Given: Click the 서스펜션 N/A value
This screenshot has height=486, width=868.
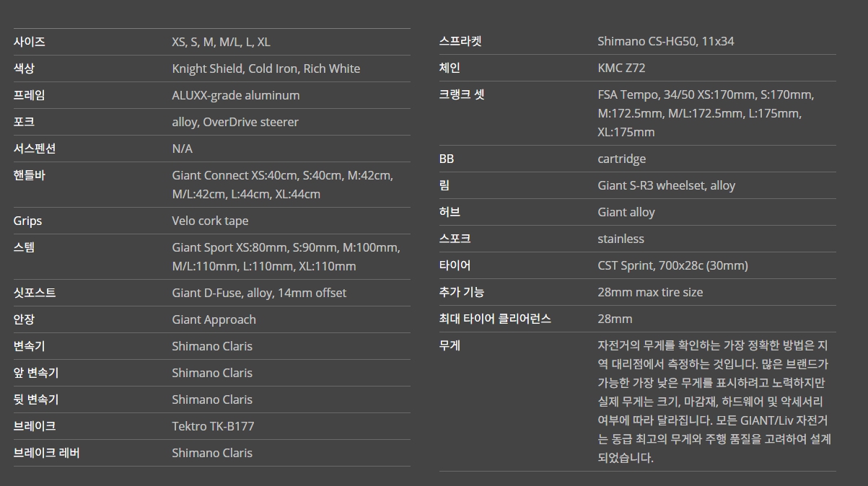Looking at the screenshot, I should click(182, 149).
